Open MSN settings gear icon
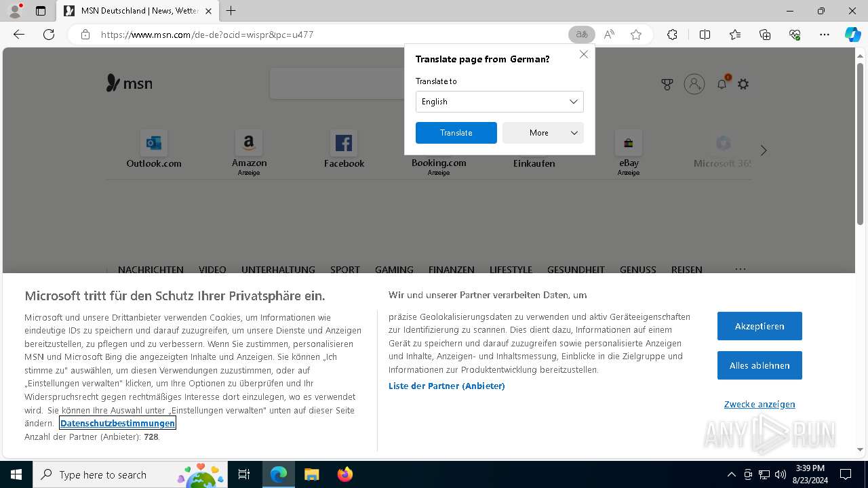Viewport: 868px width, 488px height. [743, 84]
